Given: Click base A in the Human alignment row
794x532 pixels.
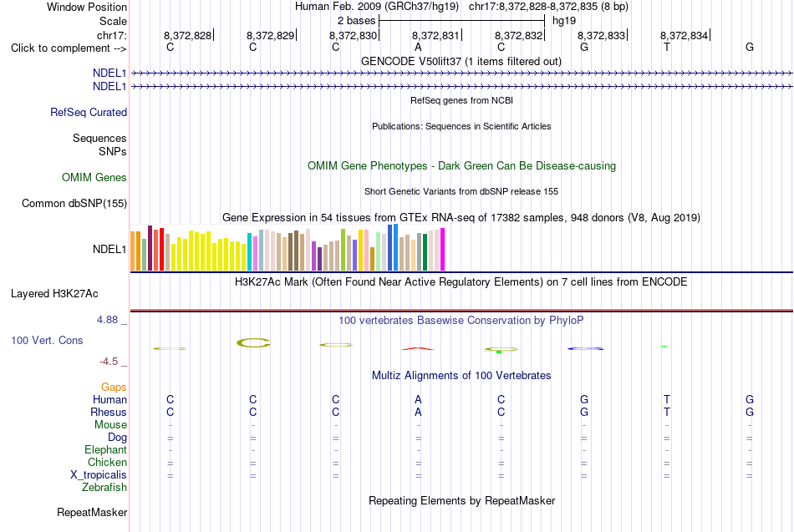Looking at the screenshot, I should pyautogui.click(x=418, y=400).
